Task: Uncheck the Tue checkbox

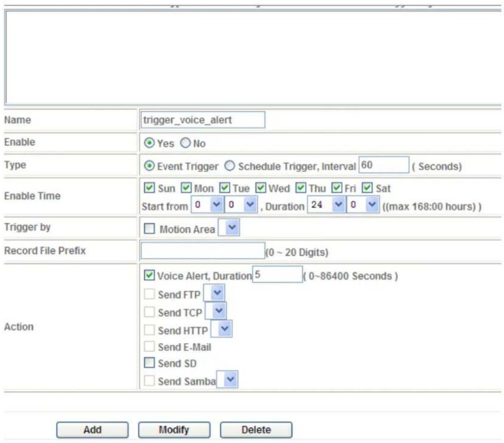Action: click(x=225, y=188)
